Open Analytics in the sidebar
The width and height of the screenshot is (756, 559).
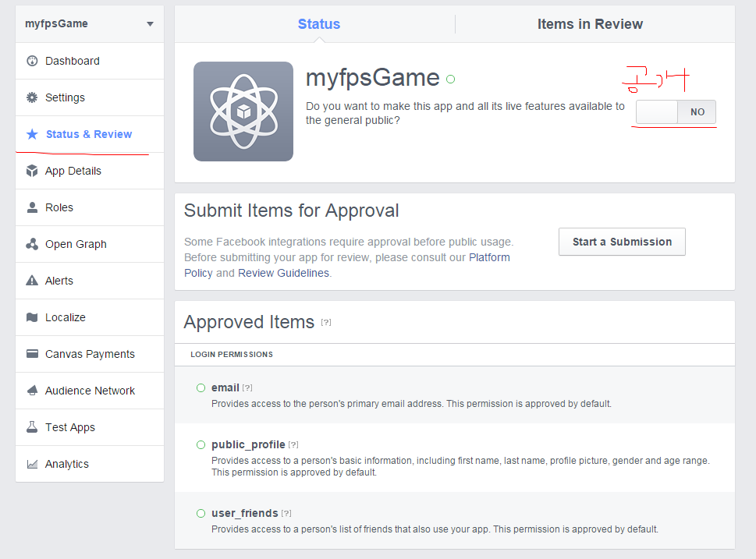[x=90, y=464]
